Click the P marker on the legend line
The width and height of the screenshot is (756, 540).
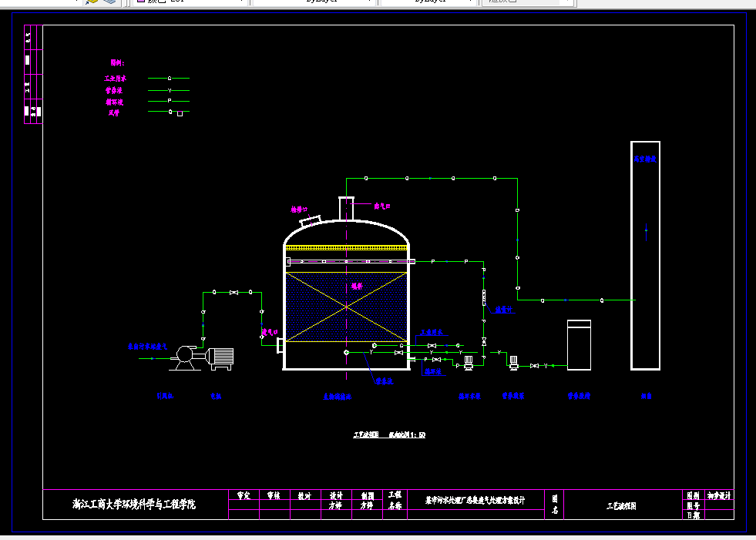tap(170, 101)
